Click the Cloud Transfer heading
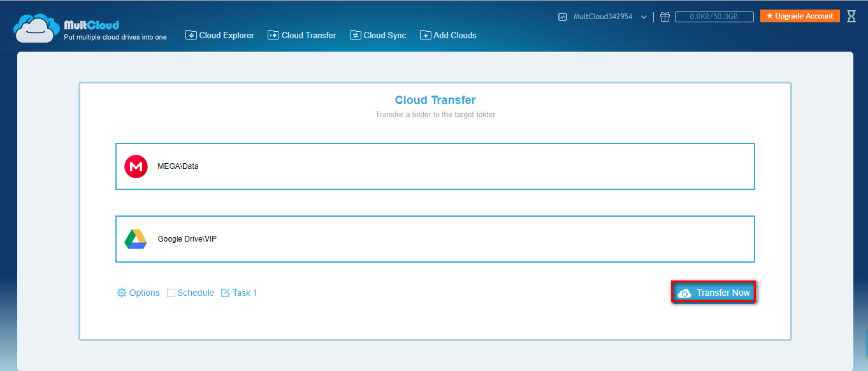 tap(435, 100)
